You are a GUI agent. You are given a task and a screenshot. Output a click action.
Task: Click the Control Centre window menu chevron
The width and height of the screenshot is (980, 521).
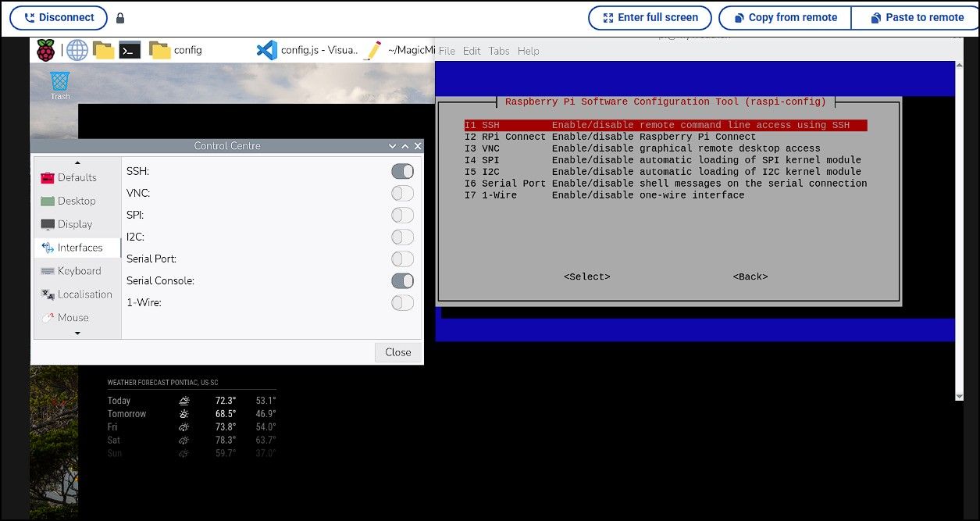pos(392,146)
